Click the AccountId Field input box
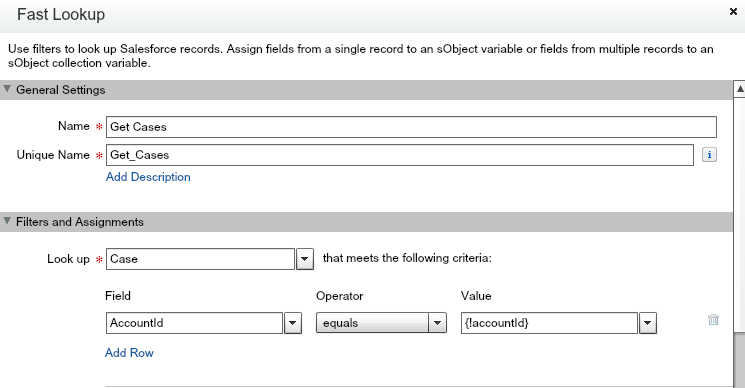Viewport: 745px width, 388px height. (x=194, y=323)
